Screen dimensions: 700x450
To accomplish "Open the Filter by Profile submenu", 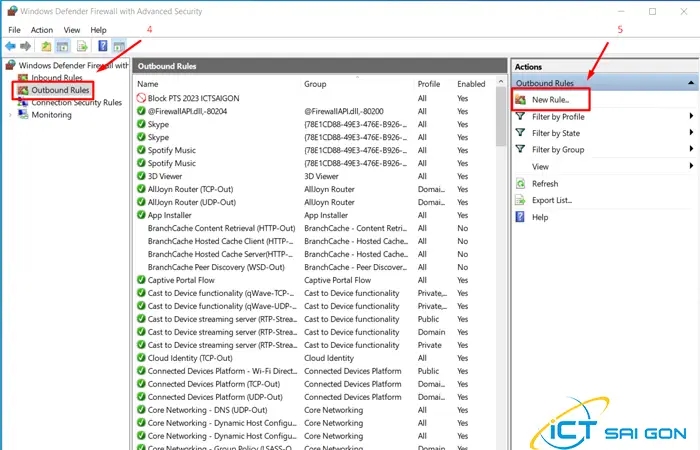I will pos(691,117).
